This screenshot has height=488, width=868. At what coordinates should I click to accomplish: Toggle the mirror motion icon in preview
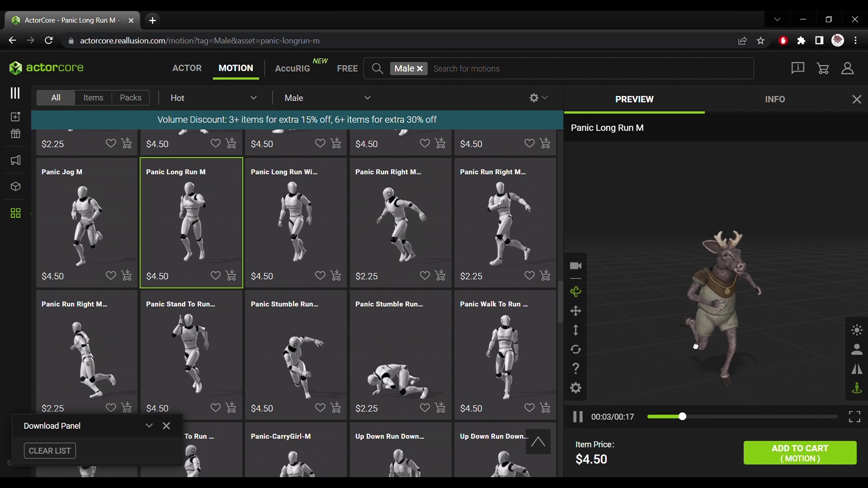857,369
